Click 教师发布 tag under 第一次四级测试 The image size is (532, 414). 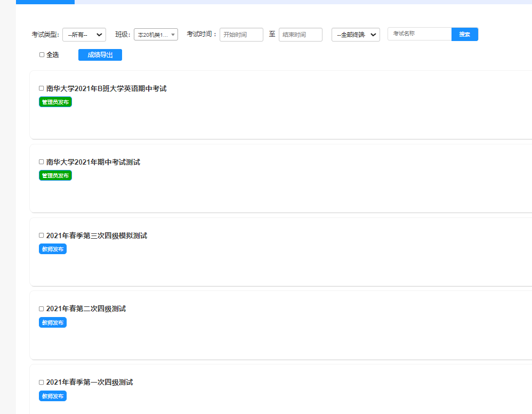tap(53, 396)
